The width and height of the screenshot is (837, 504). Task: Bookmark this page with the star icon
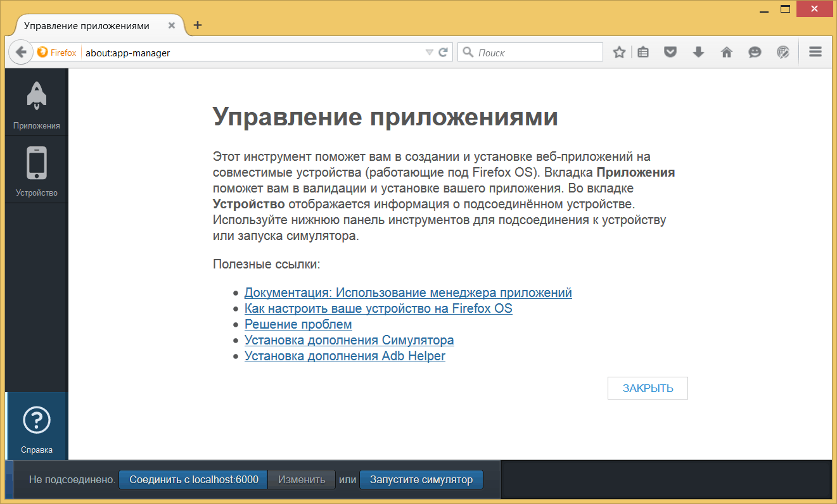tap(619, 53)
